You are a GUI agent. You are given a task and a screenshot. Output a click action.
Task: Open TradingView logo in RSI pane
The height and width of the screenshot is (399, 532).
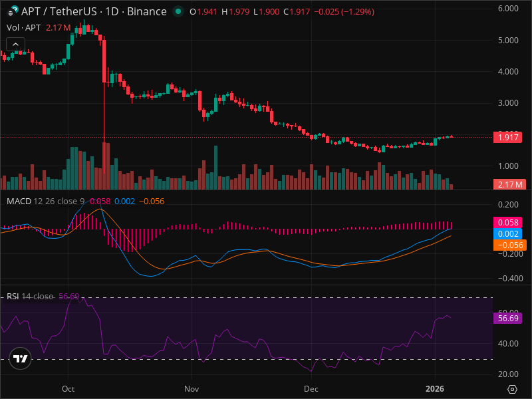(x=21, y=358)
